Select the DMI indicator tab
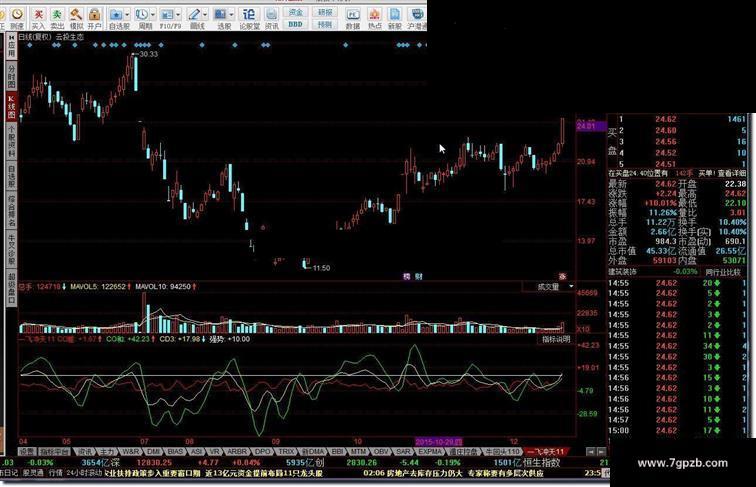 (x=153, y=452)
